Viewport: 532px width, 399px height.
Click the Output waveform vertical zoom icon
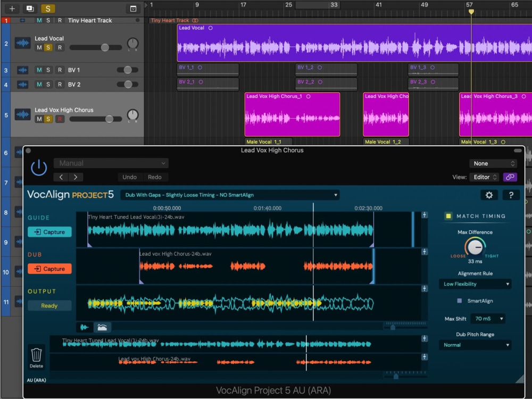pyautogui.click(x=424, y=289)
